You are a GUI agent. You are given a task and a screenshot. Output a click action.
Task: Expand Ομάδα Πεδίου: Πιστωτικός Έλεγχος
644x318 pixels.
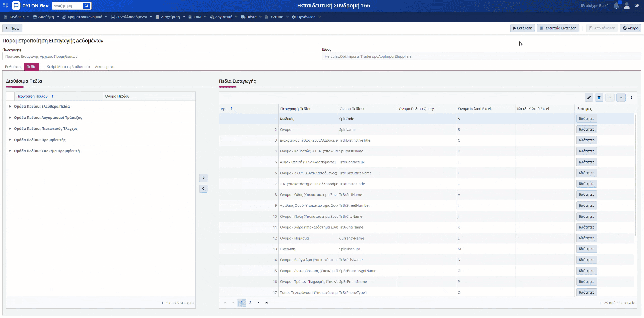point(10,129)
